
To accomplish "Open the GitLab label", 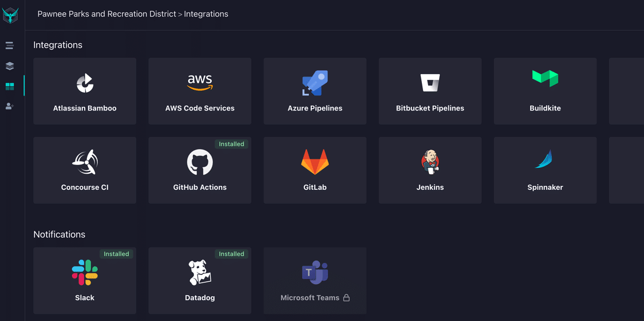I will tap(315, 187).
